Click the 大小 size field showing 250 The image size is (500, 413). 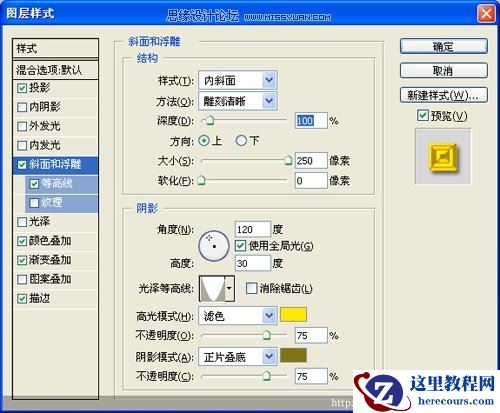[x=311, y=161]
